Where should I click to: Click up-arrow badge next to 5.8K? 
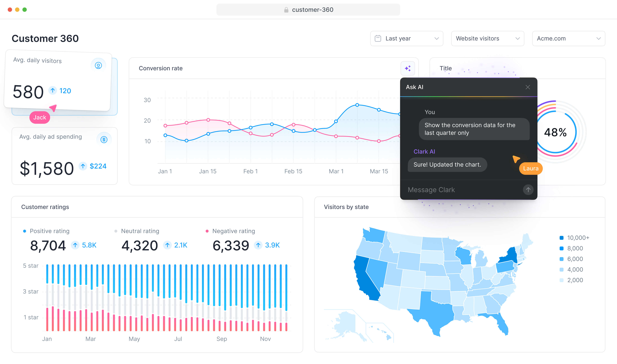[75, 245]
